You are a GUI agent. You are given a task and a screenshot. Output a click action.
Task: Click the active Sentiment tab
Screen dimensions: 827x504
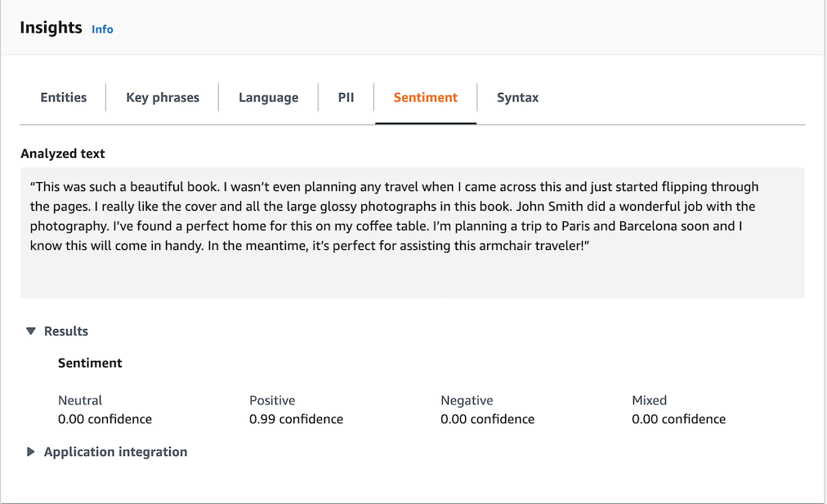coord(425,97)
